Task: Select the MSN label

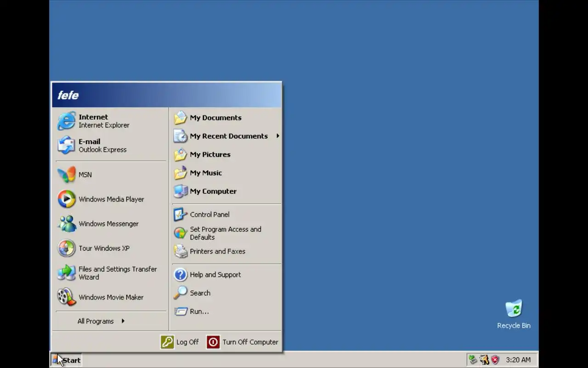Action: pos(85,175)
